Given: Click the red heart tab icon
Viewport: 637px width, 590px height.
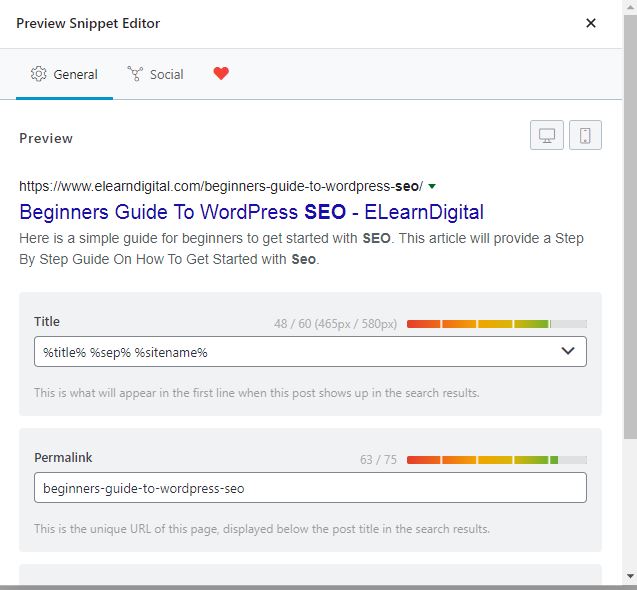Looking at the screenshot, I should coord(221,74).
